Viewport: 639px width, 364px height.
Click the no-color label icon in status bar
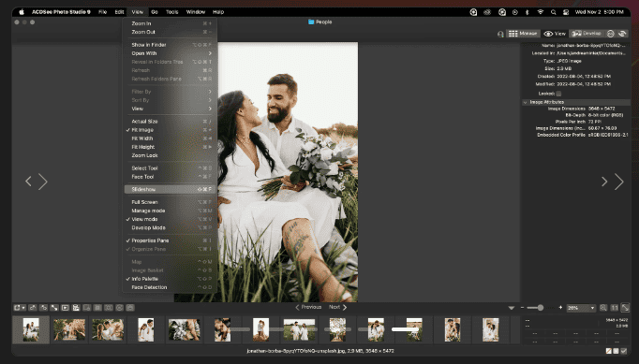click(608, 351)
